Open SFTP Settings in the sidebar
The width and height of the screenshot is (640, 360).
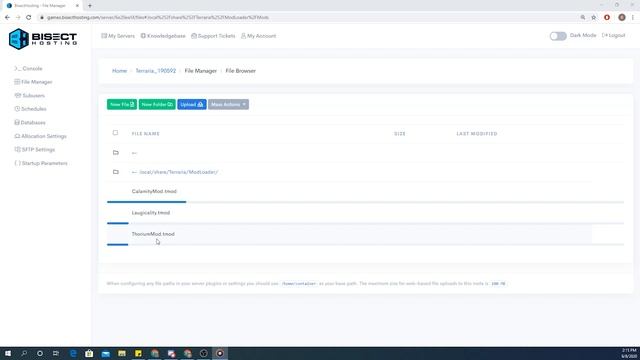tap(35, 149)
